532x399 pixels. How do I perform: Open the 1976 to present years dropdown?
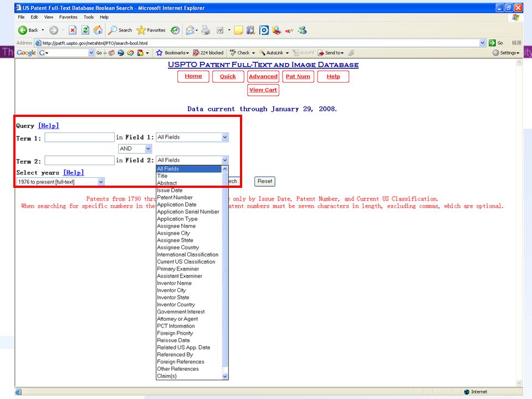coord(60,182)
